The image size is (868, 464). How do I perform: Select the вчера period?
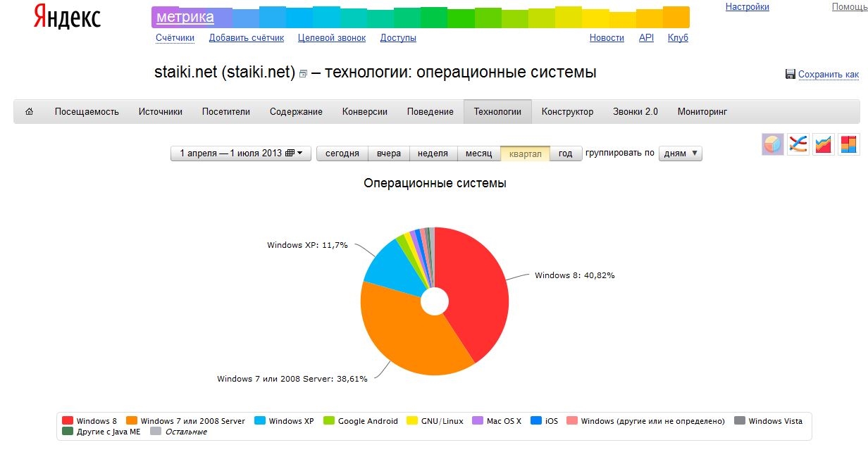(x=388, y=153)
